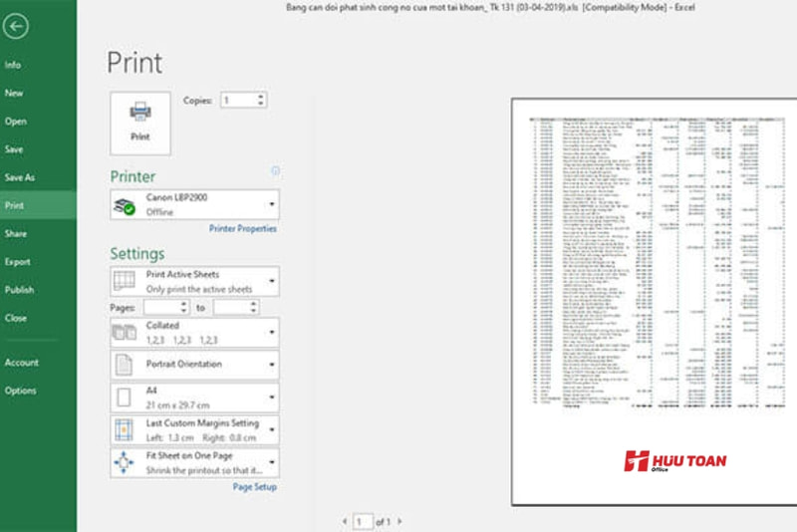This screenshot has height=532, width=797.
Task: Go to next preview page arrow
Action: 399,521
